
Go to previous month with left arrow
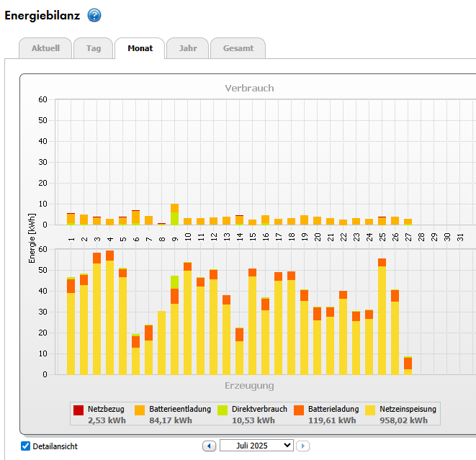click(x=210, y=446)
